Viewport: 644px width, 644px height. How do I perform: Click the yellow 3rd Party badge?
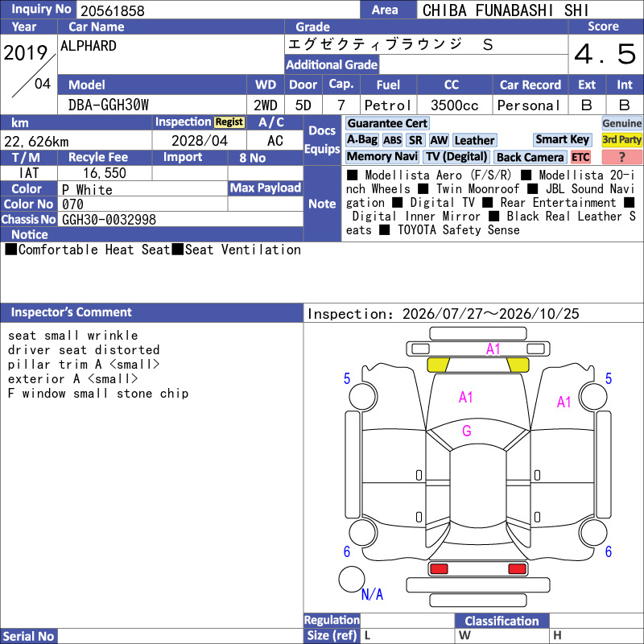[x=621, y=139]
